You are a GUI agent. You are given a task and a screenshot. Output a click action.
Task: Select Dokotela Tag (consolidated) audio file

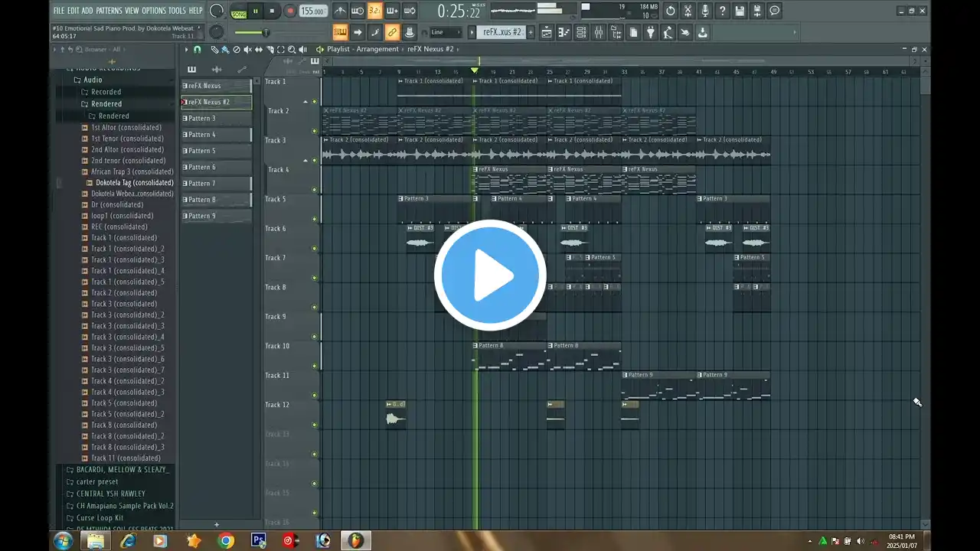pos(134,183)
